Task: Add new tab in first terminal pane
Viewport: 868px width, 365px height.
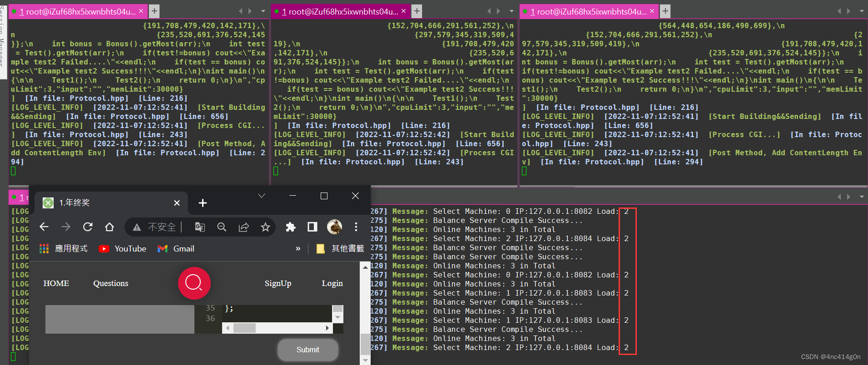Action: [154, 11]
